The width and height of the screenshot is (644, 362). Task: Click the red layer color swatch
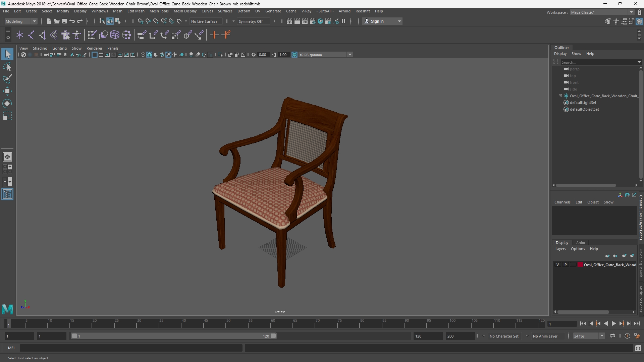[x=580, y=265]
